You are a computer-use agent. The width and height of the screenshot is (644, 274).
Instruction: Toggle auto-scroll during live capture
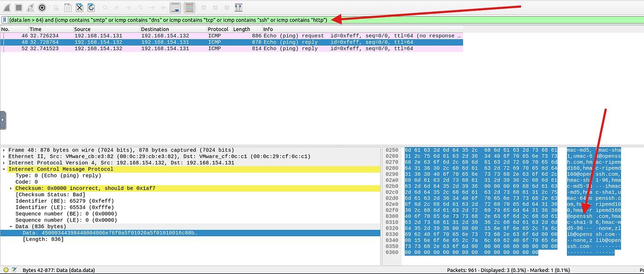click(x=175, y=7)
